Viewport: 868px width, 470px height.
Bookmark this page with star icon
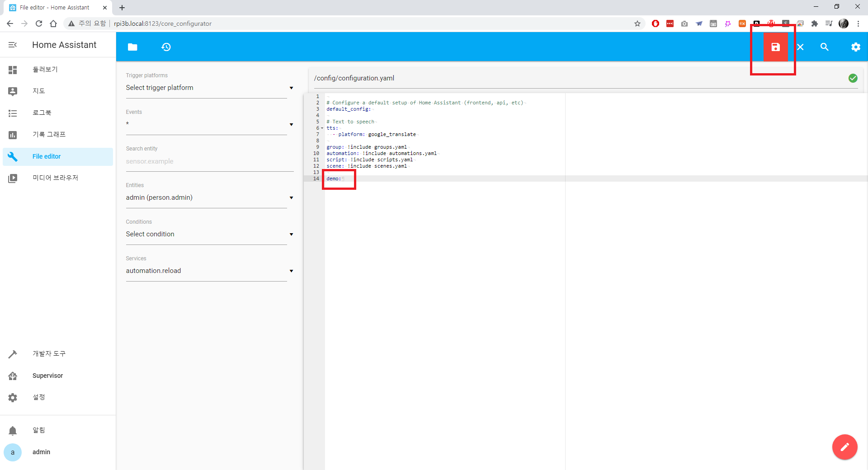click(637, 23)
